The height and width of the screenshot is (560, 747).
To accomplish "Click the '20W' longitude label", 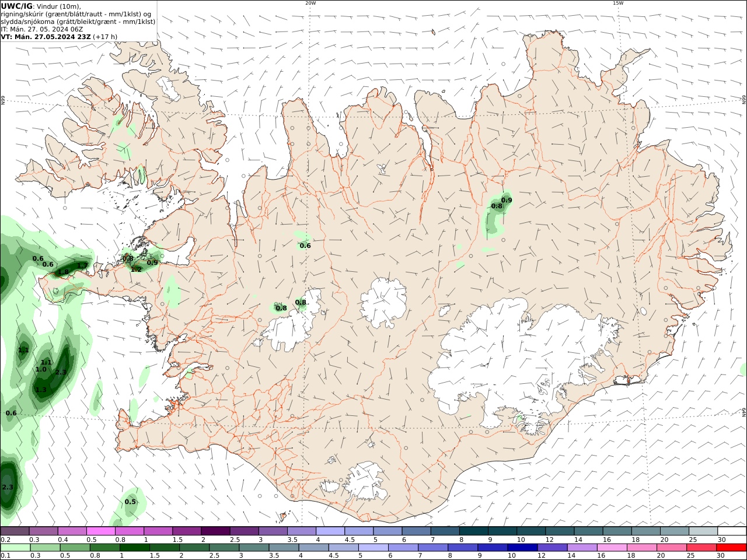I will 310,3.
